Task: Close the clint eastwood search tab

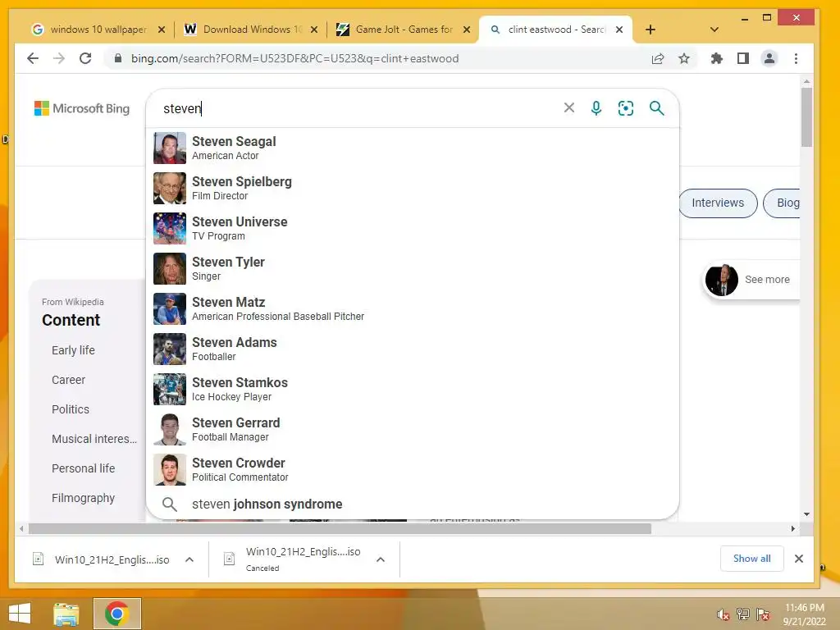Action: click(619, 30)
